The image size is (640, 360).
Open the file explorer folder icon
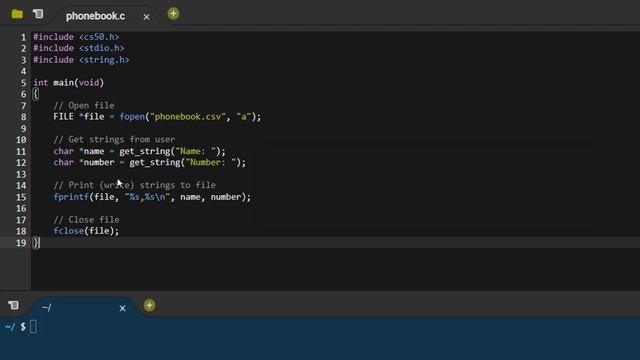[17, 14]
